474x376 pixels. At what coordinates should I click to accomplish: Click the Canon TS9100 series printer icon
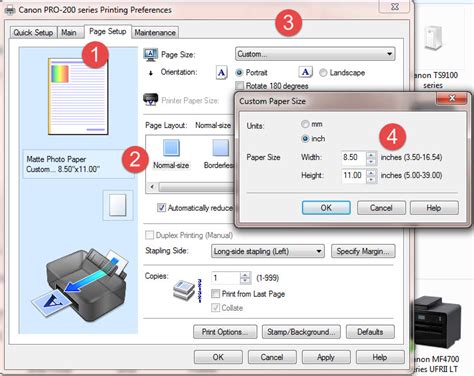433,38
